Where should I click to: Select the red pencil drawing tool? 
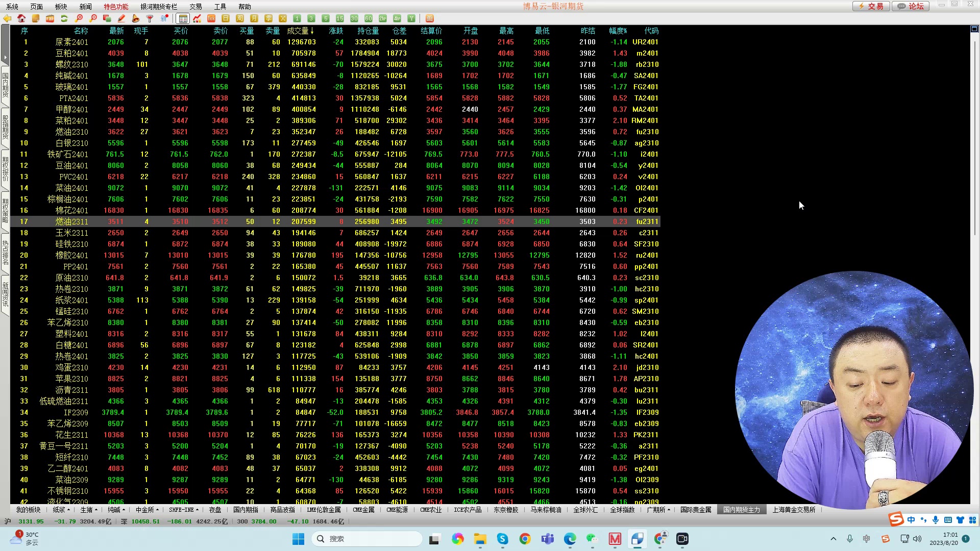coord(121,18)
